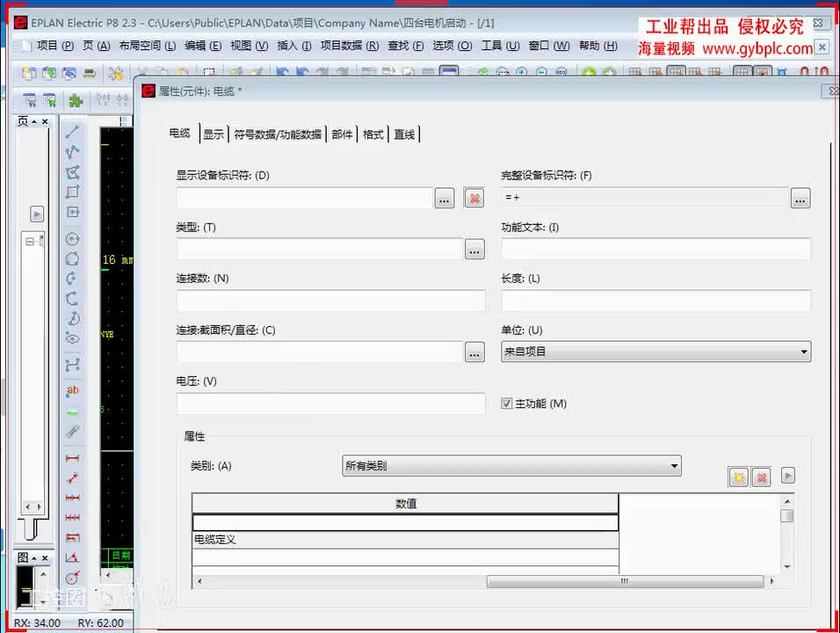Open the 项目数据 (R) menu

tap(350, 46)
